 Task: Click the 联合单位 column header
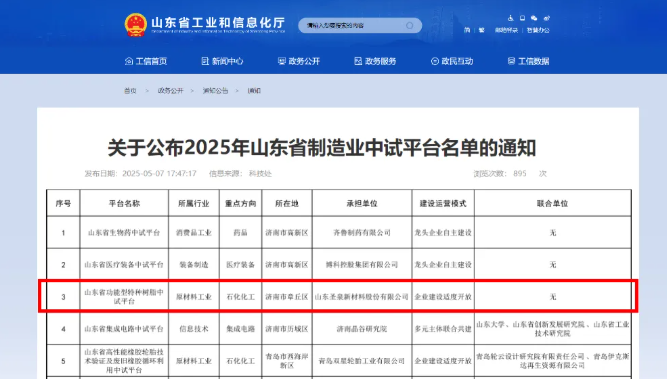click(x=553, y=203)
